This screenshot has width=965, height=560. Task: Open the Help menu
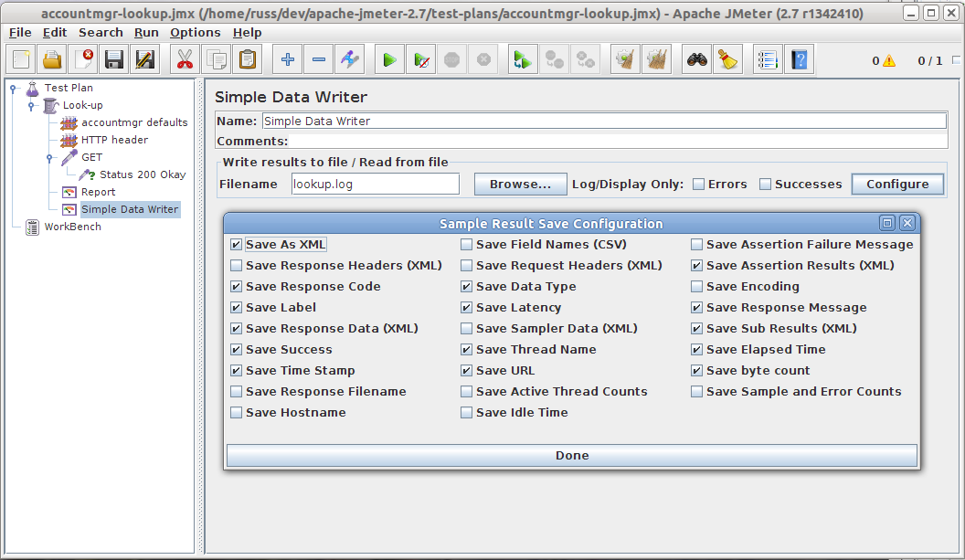coord(248,33)
